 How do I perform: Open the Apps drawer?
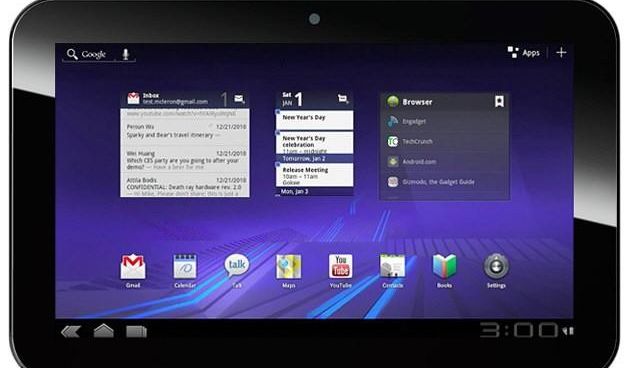pyautogui.click(x=524, y=53)
